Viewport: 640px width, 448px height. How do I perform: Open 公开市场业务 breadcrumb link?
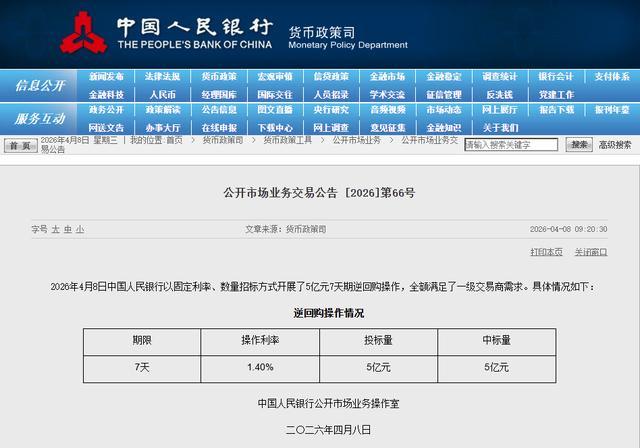(356, 140)
